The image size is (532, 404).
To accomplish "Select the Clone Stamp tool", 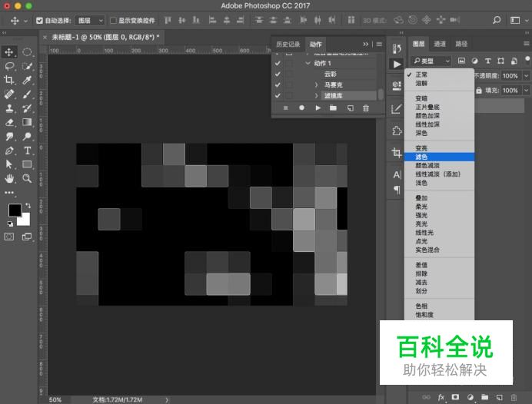I will click(x=9, y=108).
